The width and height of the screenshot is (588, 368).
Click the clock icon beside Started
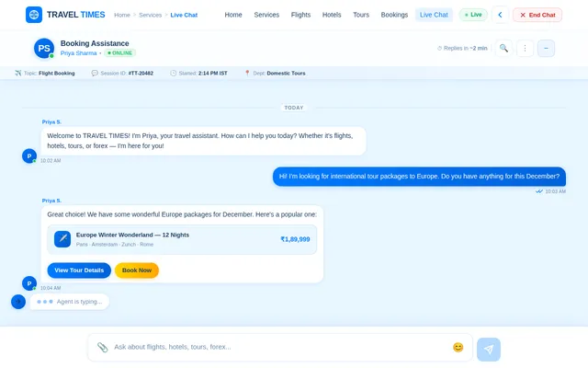[173, 73]
